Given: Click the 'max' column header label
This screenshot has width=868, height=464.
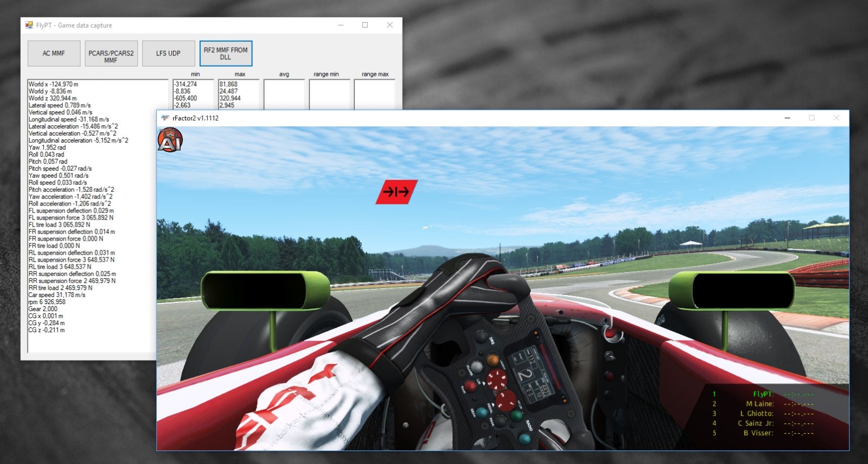Looking at the screenshot, I should coord(240,74).
